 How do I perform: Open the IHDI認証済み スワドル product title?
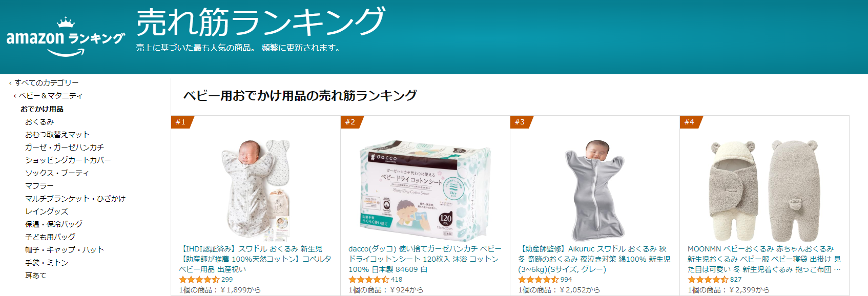255,259
